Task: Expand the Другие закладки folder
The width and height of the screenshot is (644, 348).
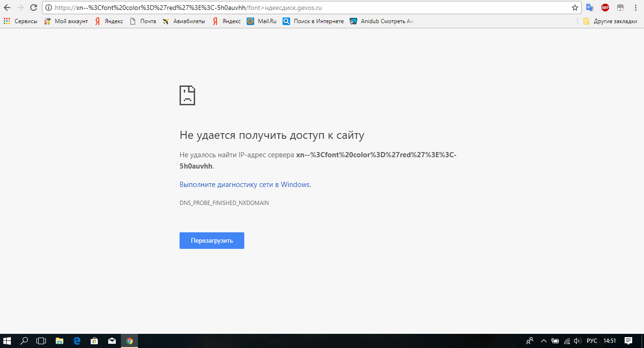Action: (610, 21)
